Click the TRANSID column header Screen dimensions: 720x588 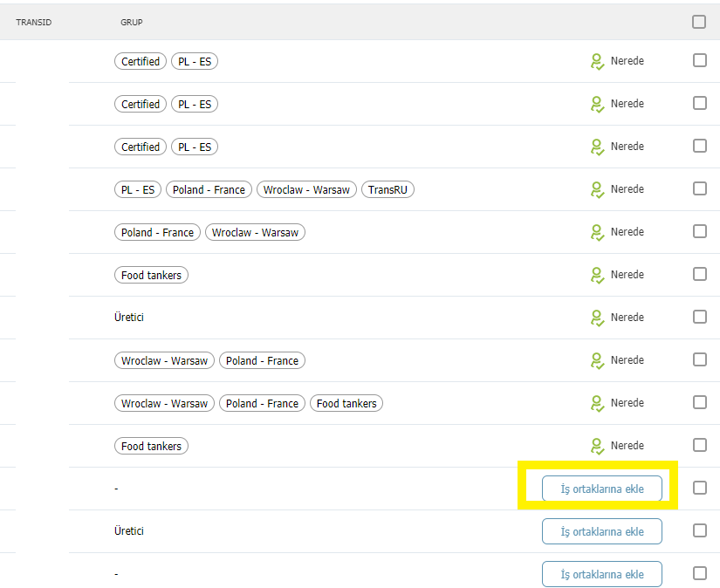[33, 22]
